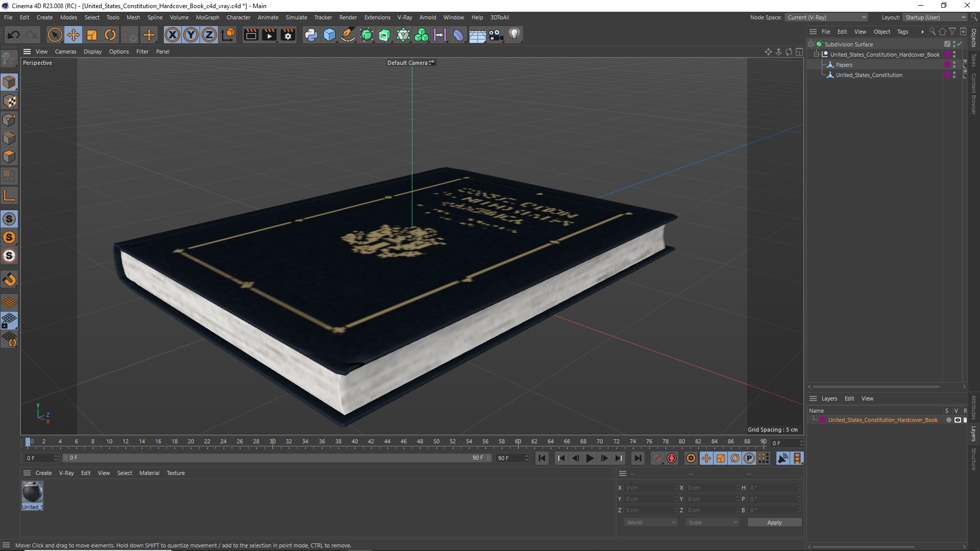This screenshot has width=980, height=551.
Task: Activate the Move tool
Action: click(73, 35)
